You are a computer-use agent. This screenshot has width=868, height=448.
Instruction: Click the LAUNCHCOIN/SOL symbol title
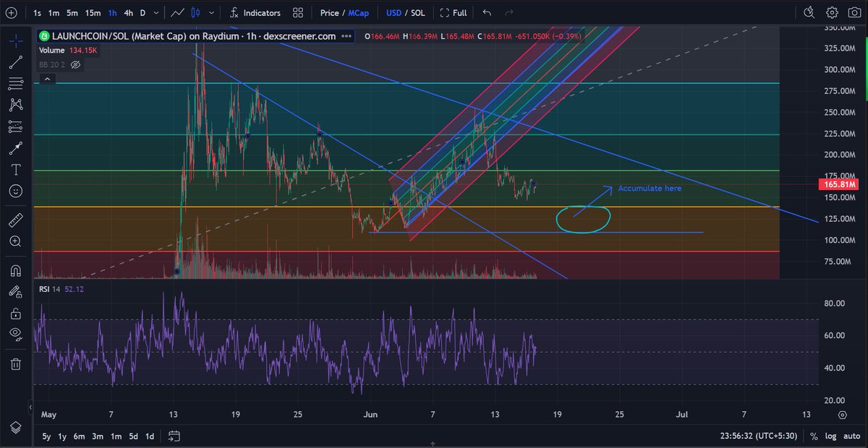click(195, 35)
